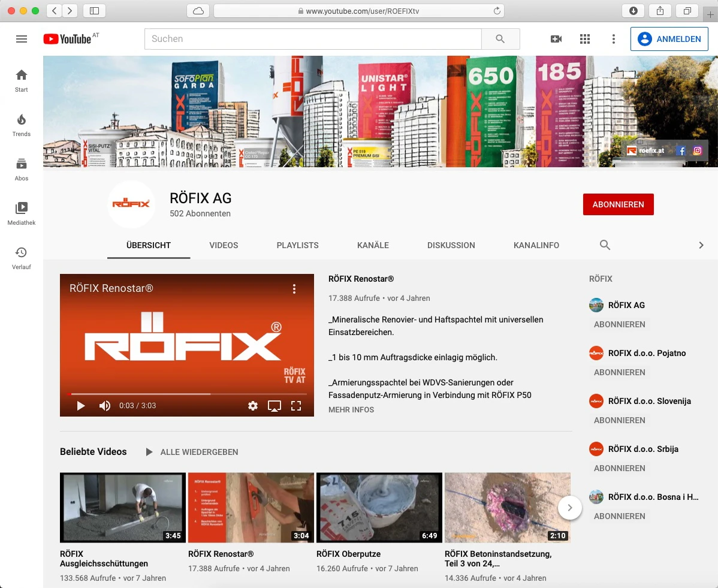This screenshot has height=588, width=718.
Task: Toggle the Safari sidebar
Action: tap(94, 11)
